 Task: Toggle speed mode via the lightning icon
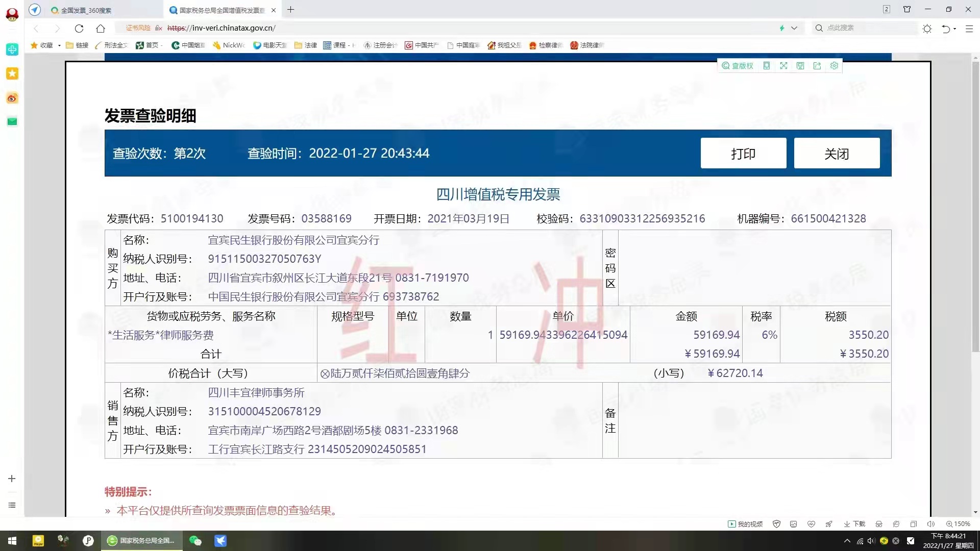pos(781,28)
